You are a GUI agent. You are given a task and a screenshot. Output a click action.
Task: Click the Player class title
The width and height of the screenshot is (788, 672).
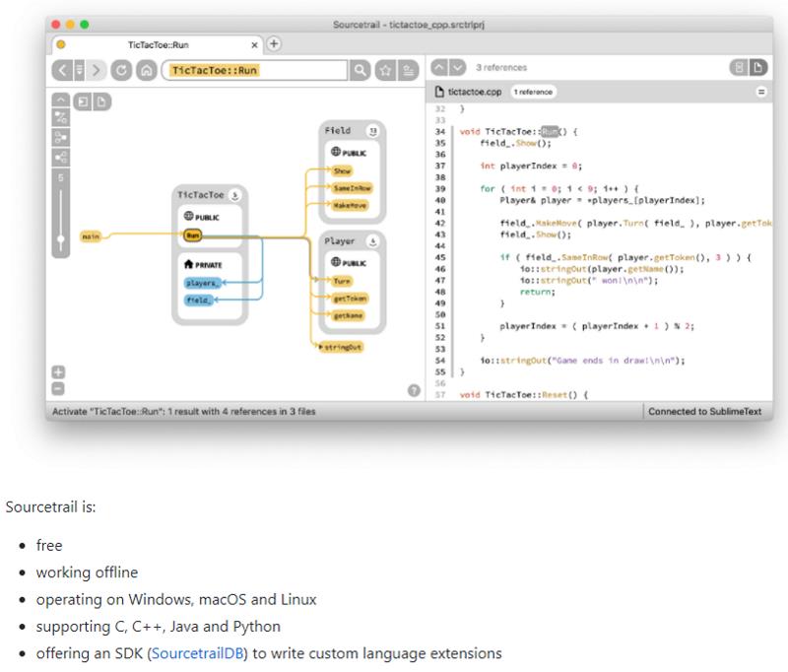click(x=339, y=241)
